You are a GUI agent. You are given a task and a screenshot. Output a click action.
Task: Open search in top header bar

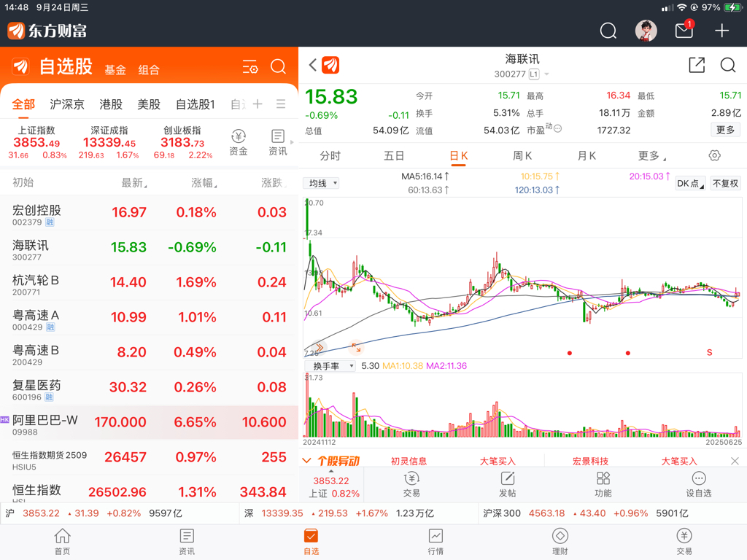click(x=608, y=31)
